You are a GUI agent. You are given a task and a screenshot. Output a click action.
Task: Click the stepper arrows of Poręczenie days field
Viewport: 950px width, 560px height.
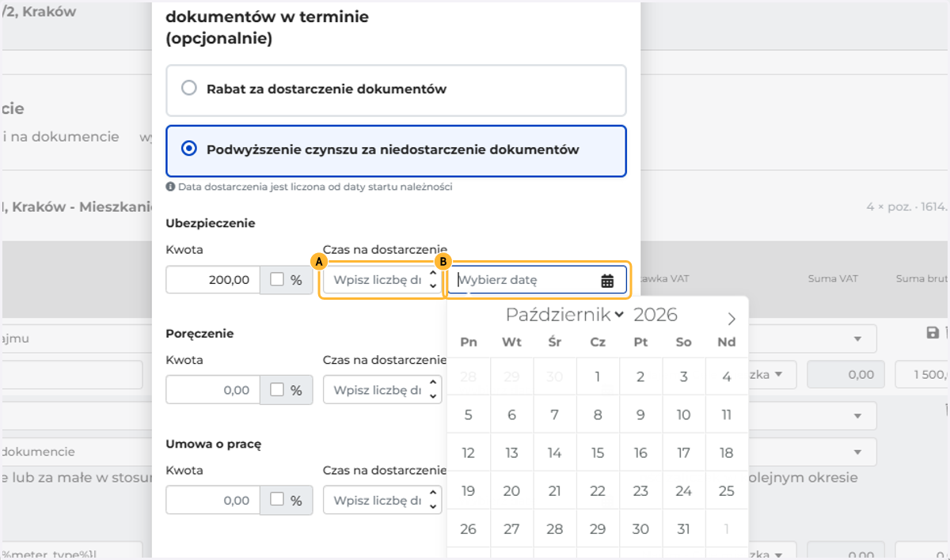point(432,390)
